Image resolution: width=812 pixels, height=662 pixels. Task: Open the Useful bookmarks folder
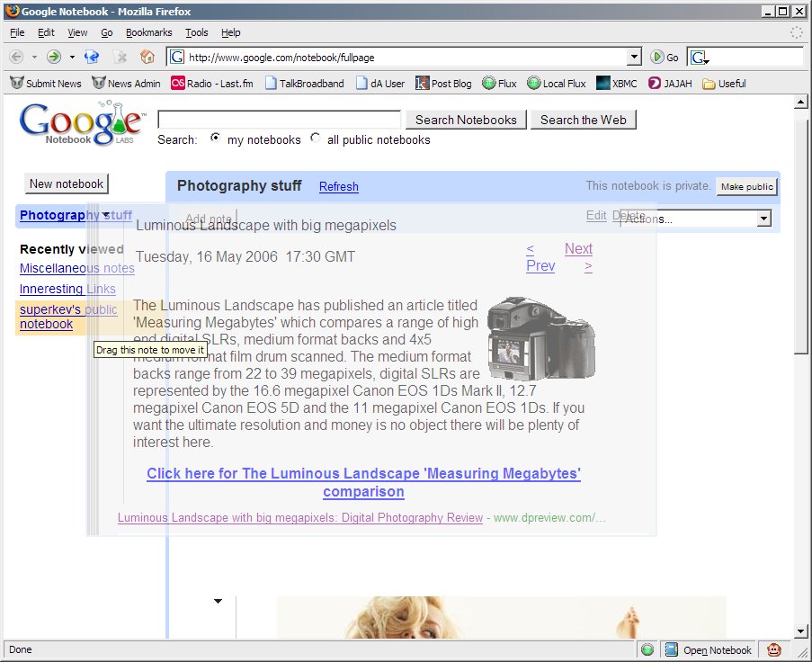[724, 84]
